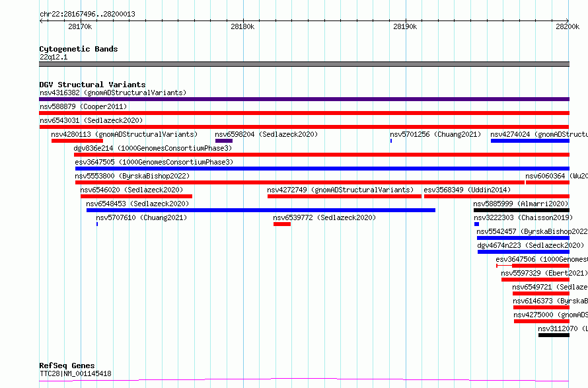Select the red nsv4272749 variant bar
This screenshot has width=588, height=388.
click(x=345, y=196)
